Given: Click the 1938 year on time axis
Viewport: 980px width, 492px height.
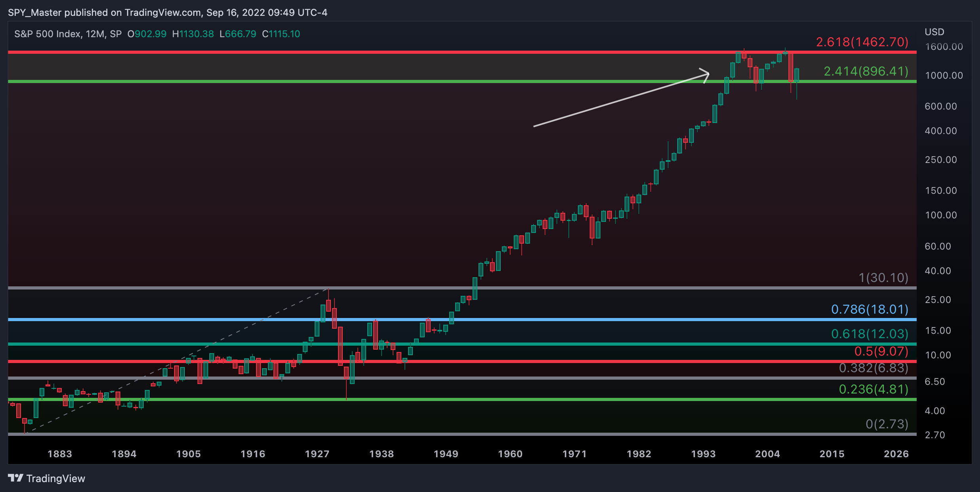Looking at the screenshot, I should pos(382,454).
